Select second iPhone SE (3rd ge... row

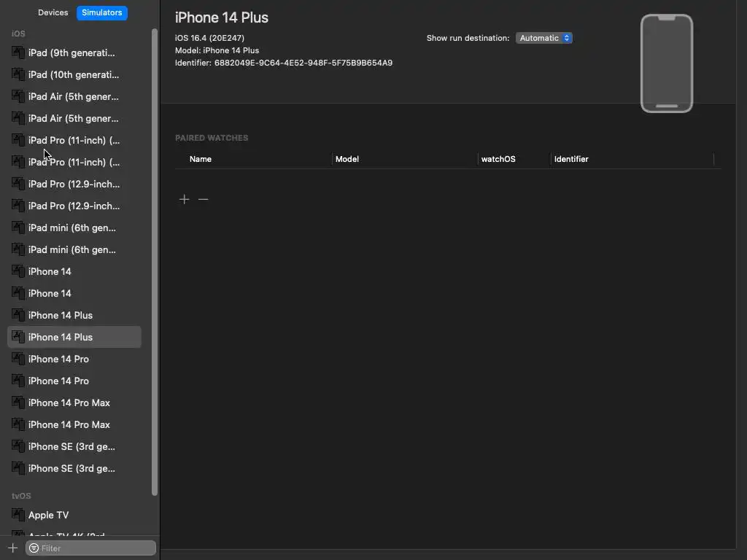[74, 469]
